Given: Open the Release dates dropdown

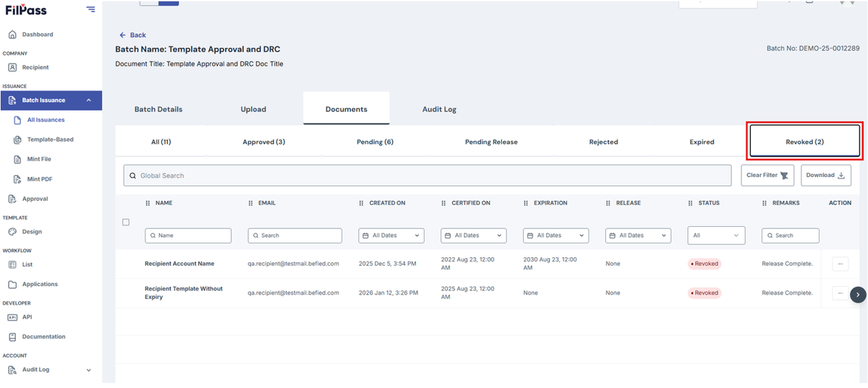Looking at the screenshot, I should pyautogui.click(x=638, y=236).
